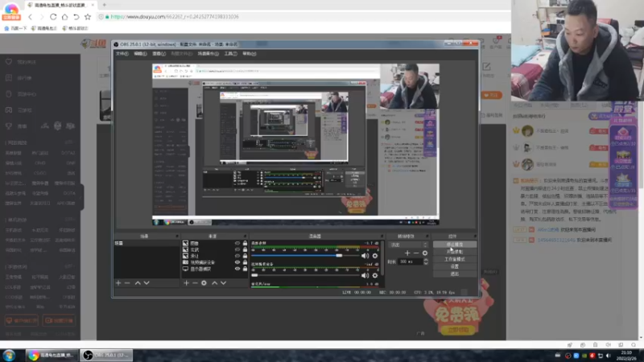This screenshot has height=362, width=644.
Task: Click the Douyu logo on the page
Action: point(93,44)
